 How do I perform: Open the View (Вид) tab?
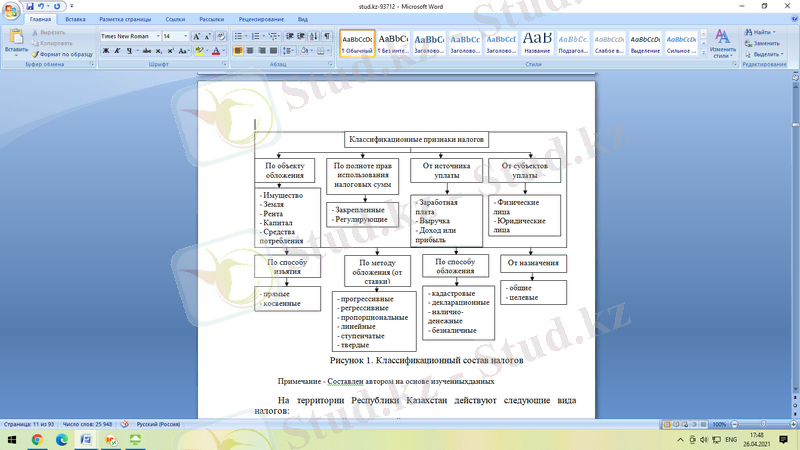point(303,19)
